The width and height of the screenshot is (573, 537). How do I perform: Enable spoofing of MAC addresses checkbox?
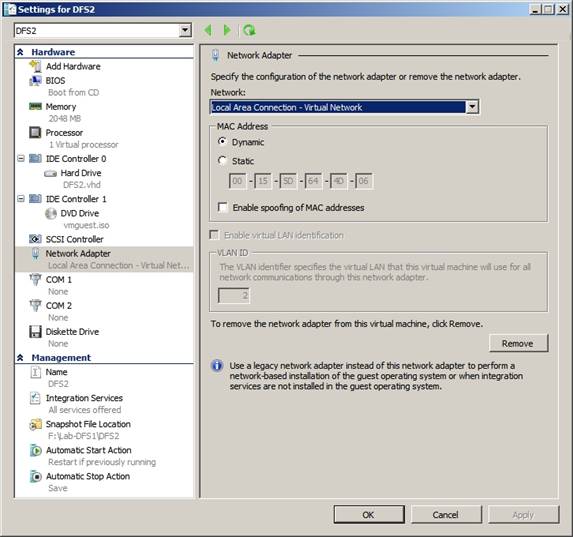point(222,207)
